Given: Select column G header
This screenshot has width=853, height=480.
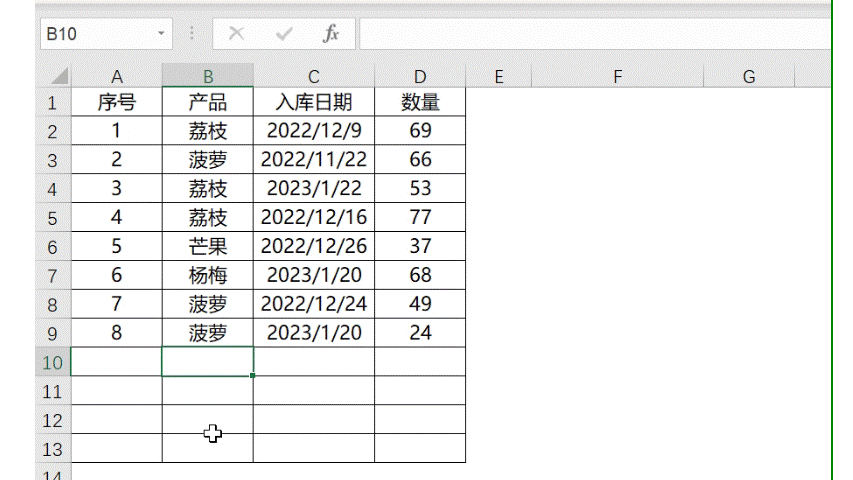Looking at the screenshot, I should coord(749,77).
